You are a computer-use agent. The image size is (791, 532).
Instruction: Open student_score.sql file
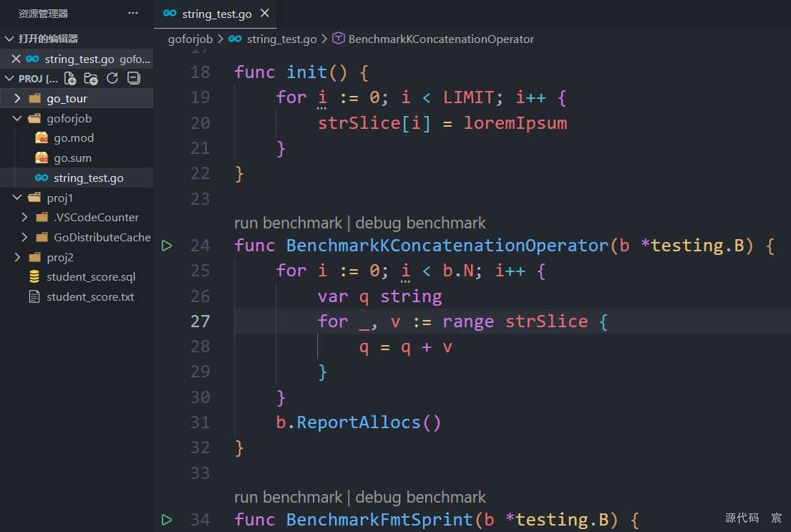point(91,276)
